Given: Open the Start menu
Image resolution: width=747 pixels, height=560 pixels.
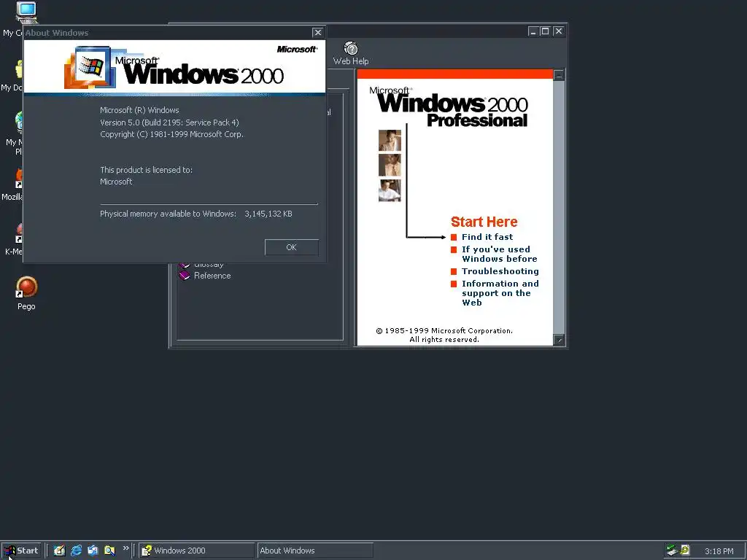Looking at the screenshot, I should 21,551.
